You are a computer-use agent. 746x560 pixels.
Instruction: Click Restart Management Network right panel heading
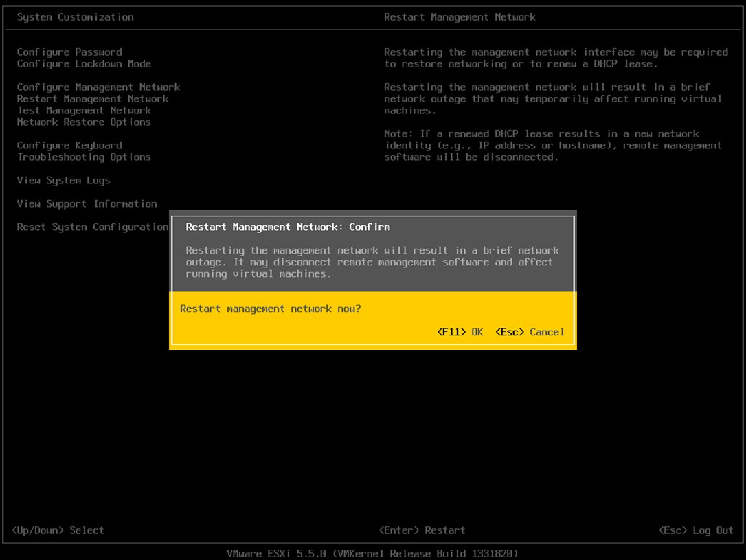pos(460,17)
